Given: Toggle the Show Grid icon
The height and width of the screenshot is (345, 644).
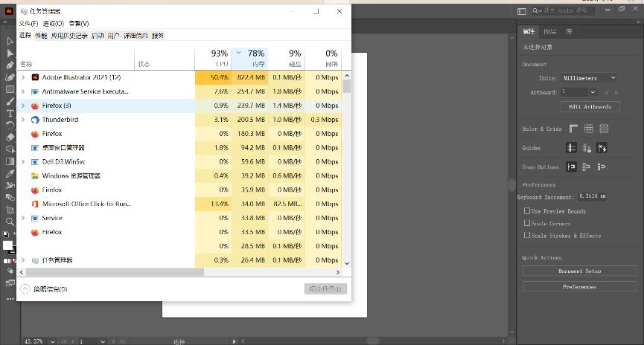Looking at the screenshot, I should (589, 129).
